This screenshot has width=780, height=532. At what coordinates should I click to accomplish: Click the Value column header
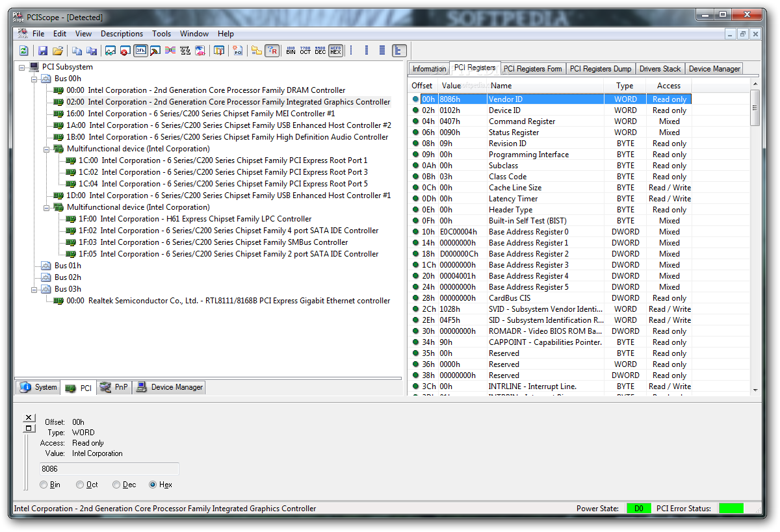coord(462,86)
